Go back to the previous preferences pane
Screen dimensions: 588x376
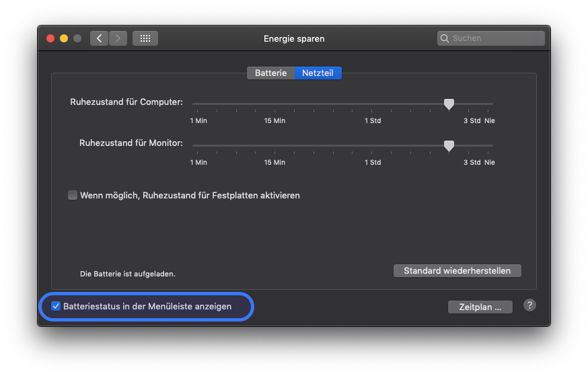point(100,38)
